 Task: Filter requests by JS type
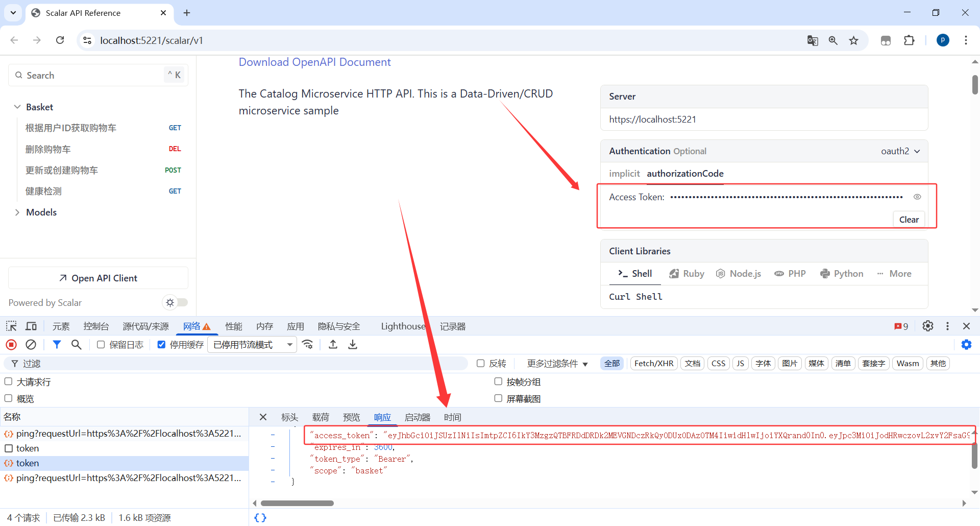[x=740, y=363]
